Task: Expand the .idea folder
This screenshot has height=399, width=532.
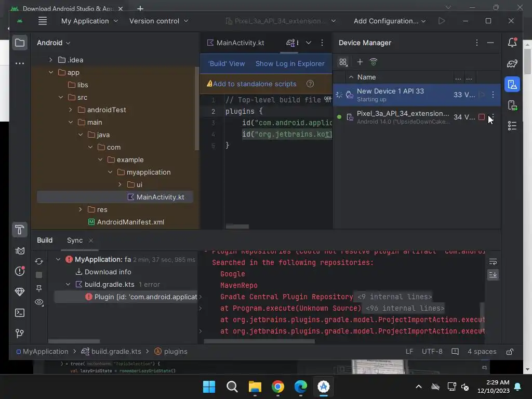Action: coord(51,60)
